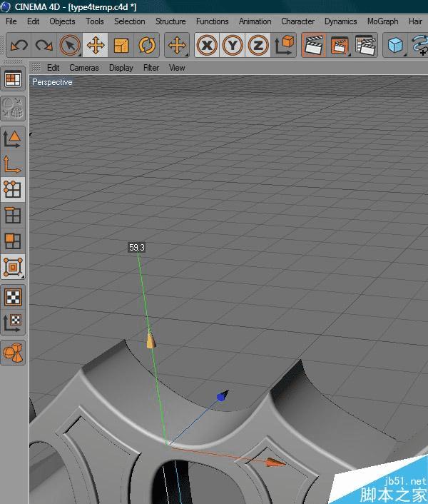Click the Redo arrow icon

[x=44, y=46]
